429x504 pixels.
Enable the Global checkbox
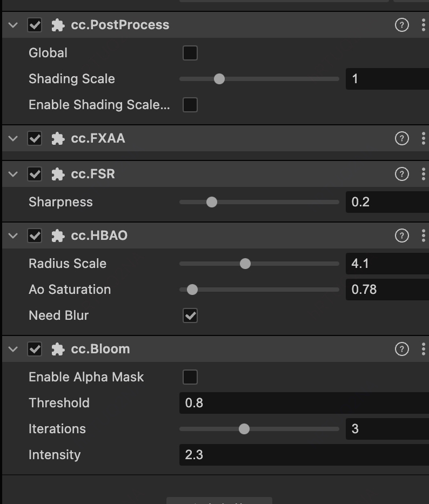pos(190,53)
